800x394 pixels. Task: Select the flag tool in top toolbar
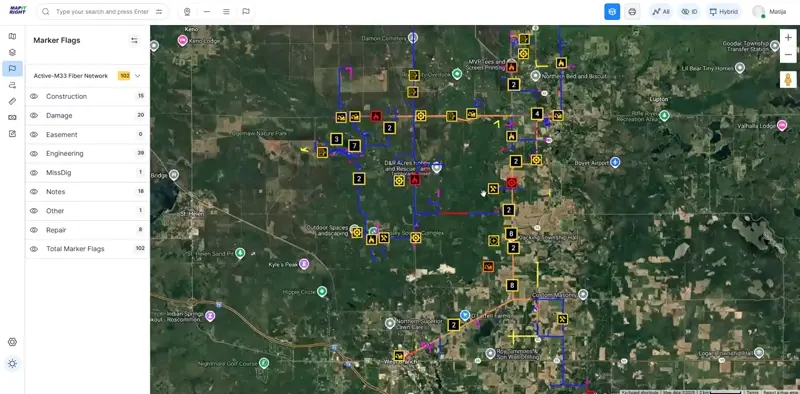[246, 11]
